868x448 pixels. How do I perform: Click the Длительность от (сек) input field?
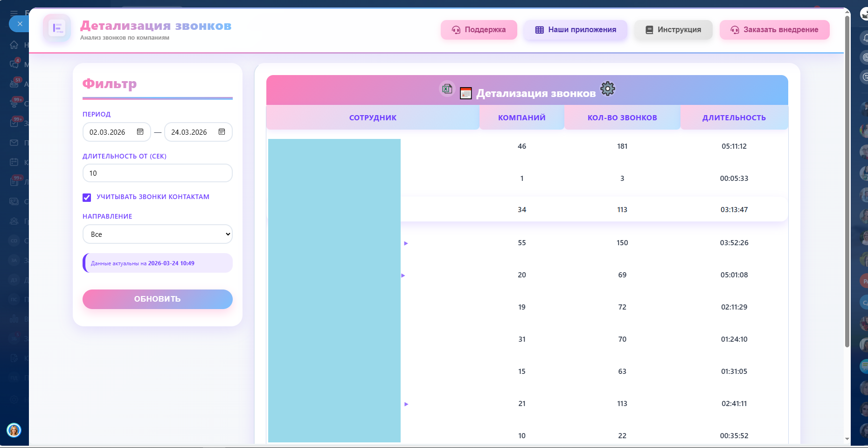(x=158, y=173)
